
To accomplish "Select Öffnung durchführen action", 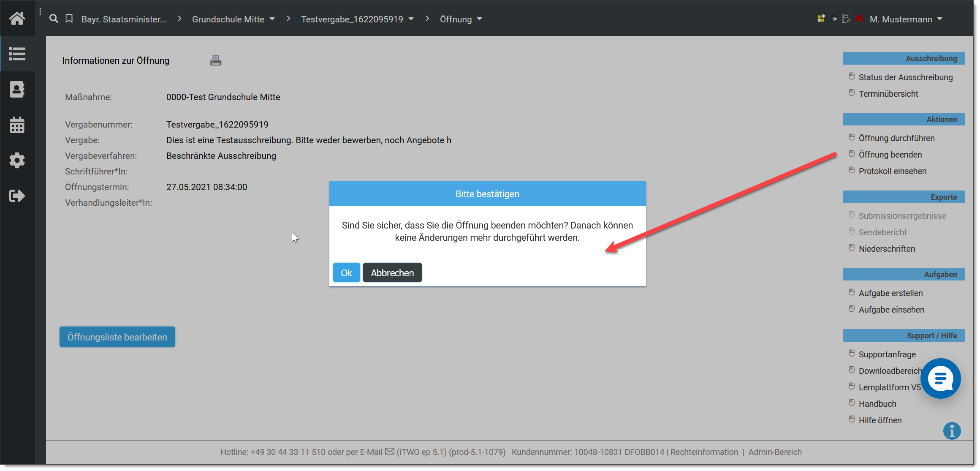I will click(x=896, y=138).
